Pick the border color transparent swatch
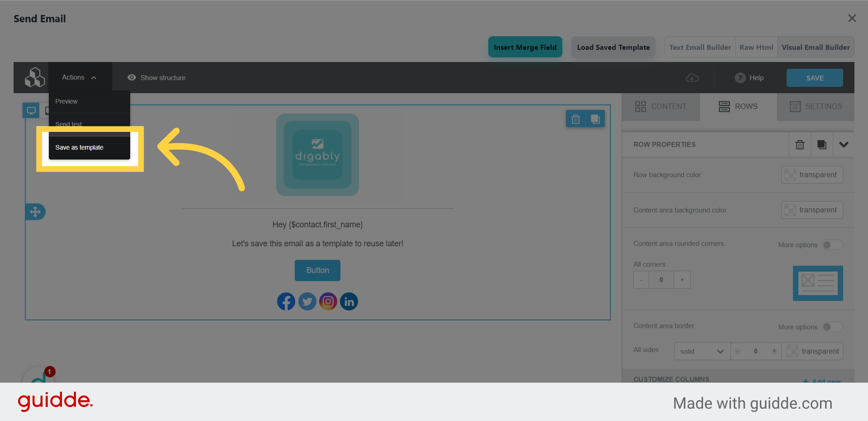The width and height of the screenshot is (868, 421). click(812, 351)
